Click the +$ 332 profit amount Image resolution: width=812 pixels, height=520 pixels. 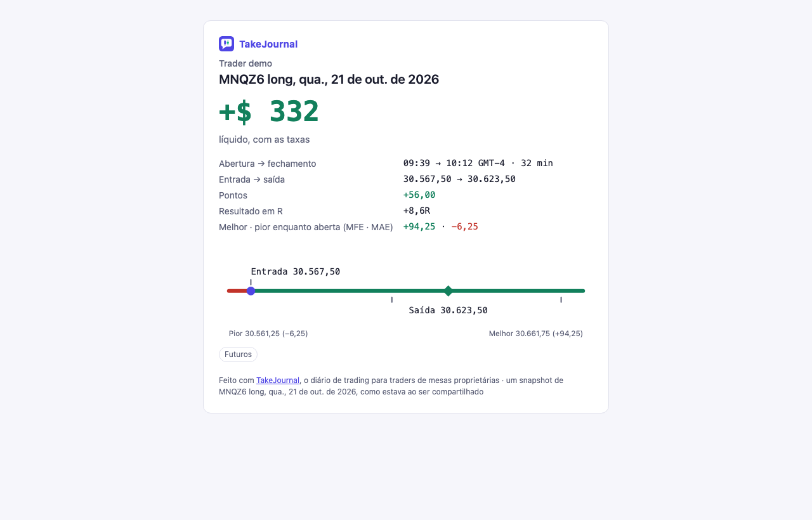269,112
